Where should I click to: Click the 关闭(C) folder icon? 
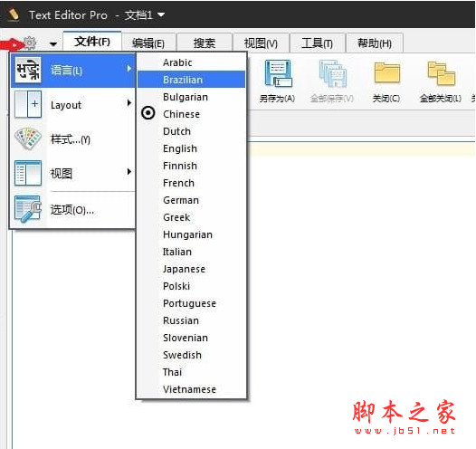(386, 73)
